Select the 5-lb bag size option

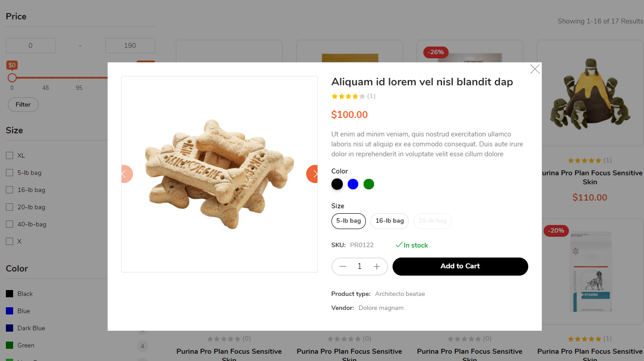(x=348, y=221)
